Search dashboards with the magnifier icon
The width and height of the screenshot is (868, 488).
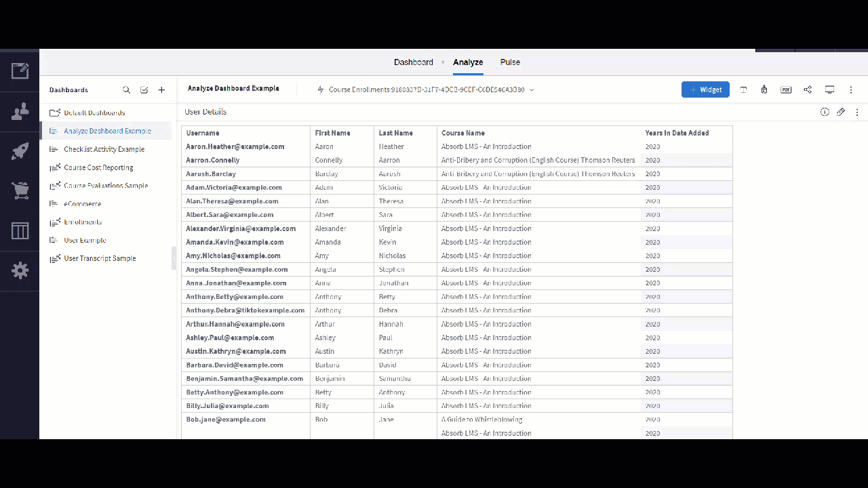coord(127,90)
